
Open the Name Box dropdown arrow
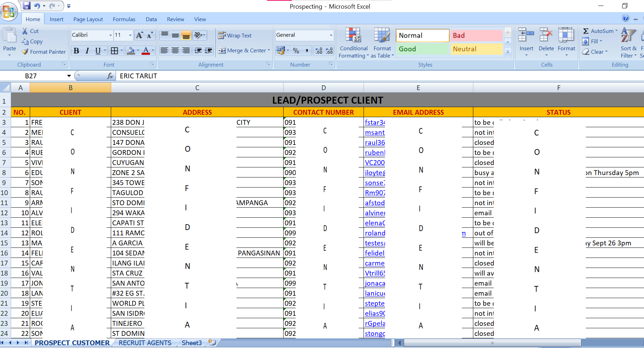tap(69, 76)
